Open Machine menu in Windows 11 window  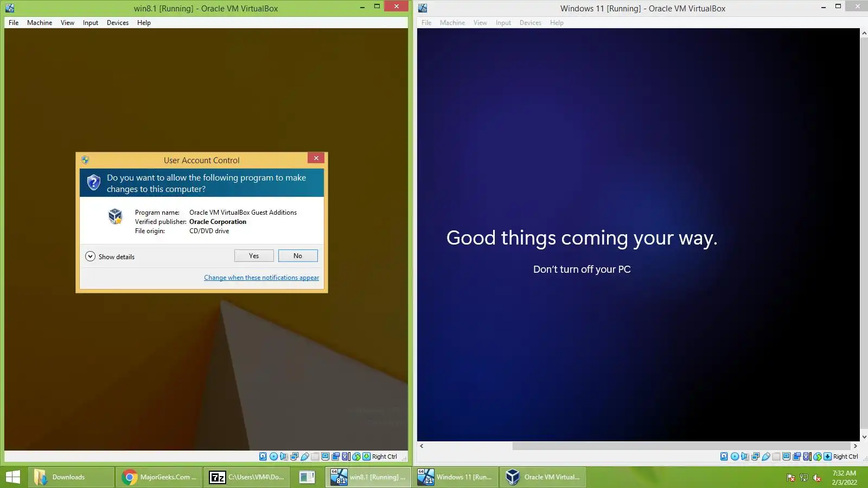click(x=452, y=23)
